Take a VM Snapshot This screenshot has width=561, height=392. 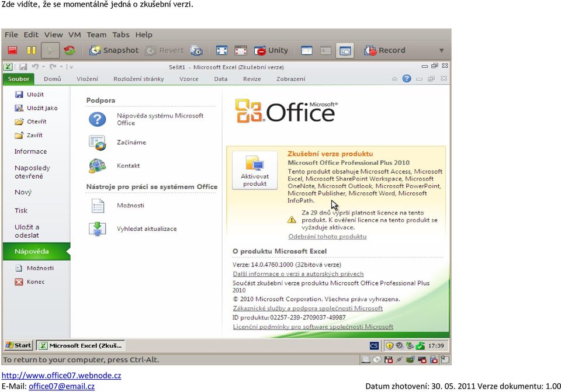point(114,50)
